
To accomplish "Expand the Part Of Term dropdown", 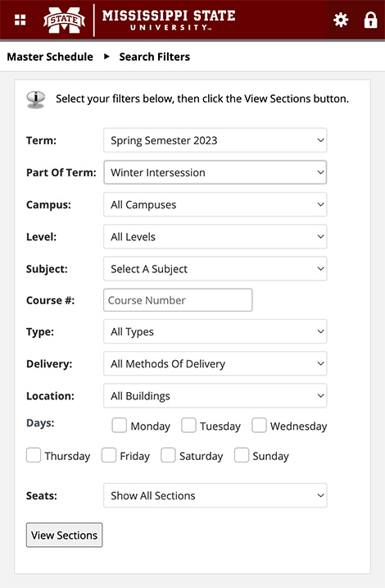I will 215,172.
